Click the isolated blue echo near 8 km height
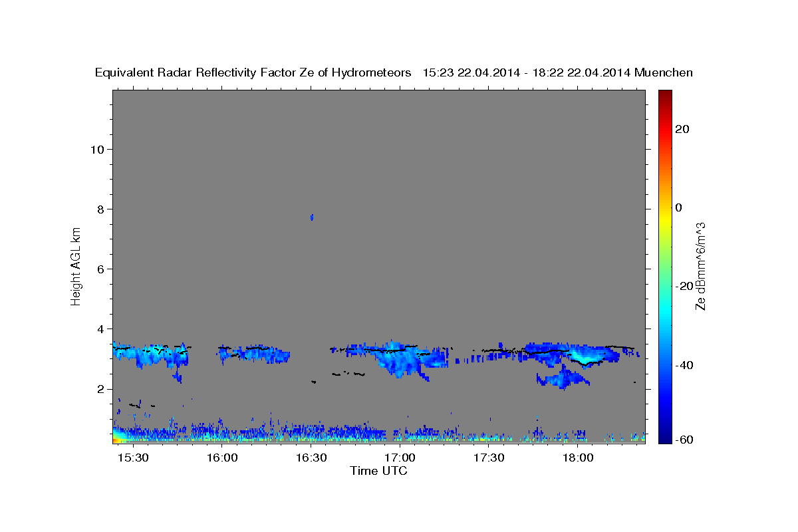The width and height of the screenshot is (798, 532). [311, 217]
